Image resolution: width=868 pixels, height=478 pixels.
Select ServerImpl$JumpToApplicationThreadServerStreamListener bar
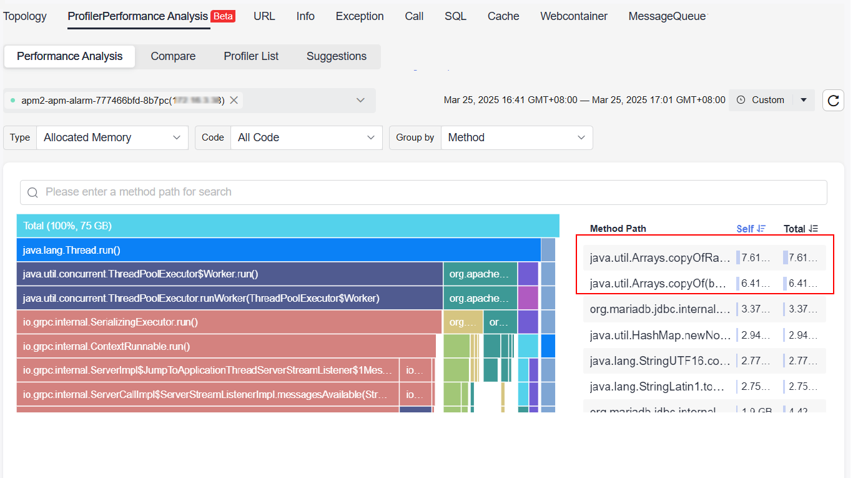(x=208, y=370)
